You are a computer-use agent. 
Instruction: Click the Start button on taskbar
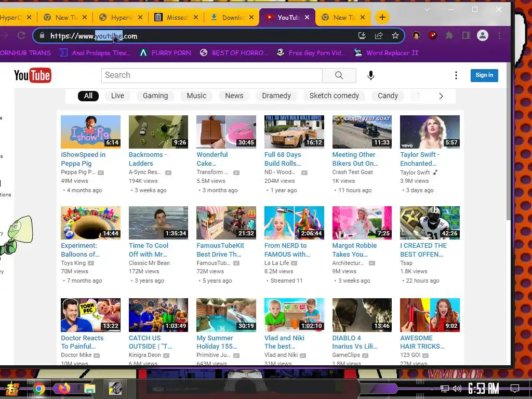pyautogui.click(x=11, y=389)
